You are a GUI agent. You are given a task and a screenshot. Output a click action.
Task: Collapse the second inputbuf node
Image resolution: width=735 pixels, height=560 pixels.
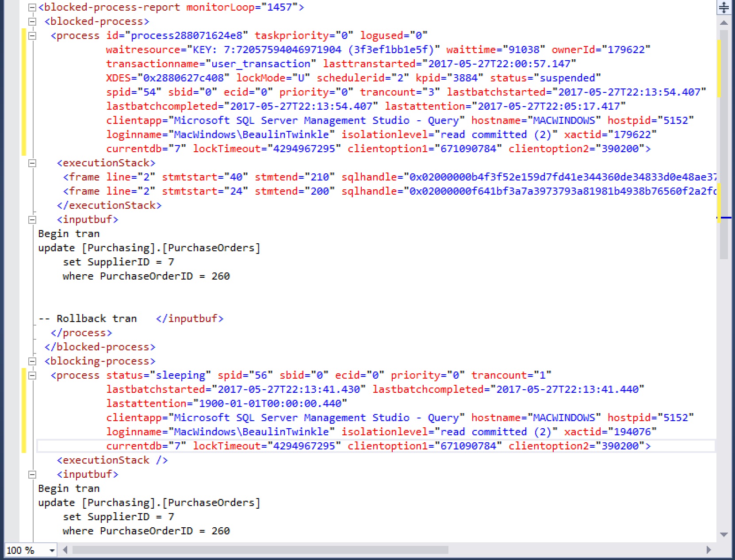(32, 475)
